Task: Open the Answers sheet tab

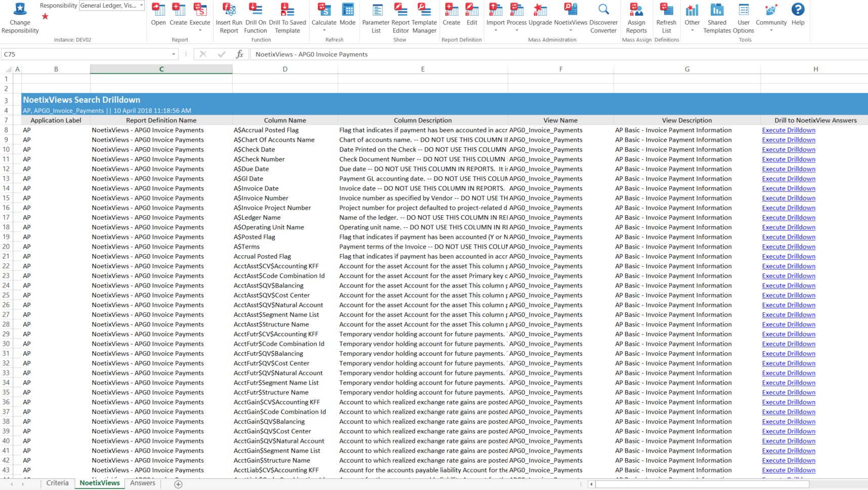Action: [142, 483]
